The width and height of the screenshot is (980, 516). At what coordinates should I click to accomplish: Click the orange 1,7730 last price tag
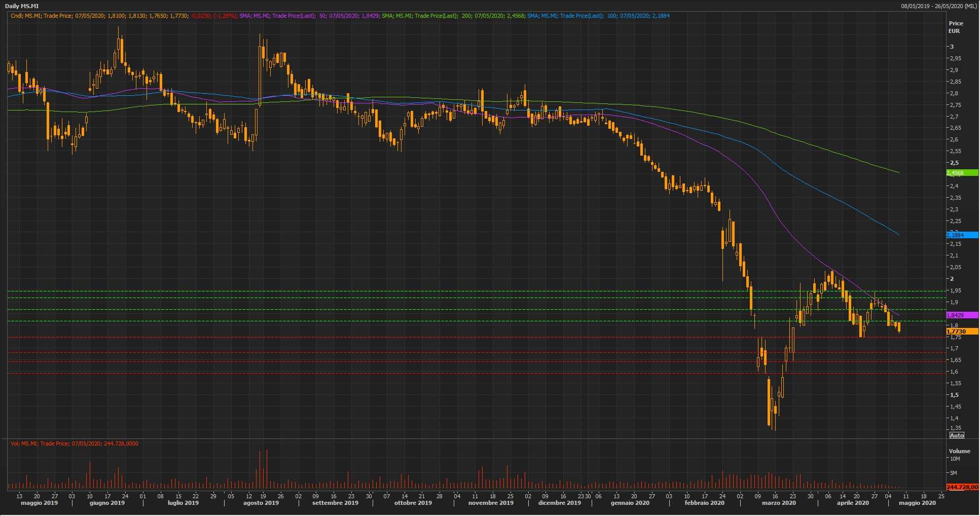[961, 331]
